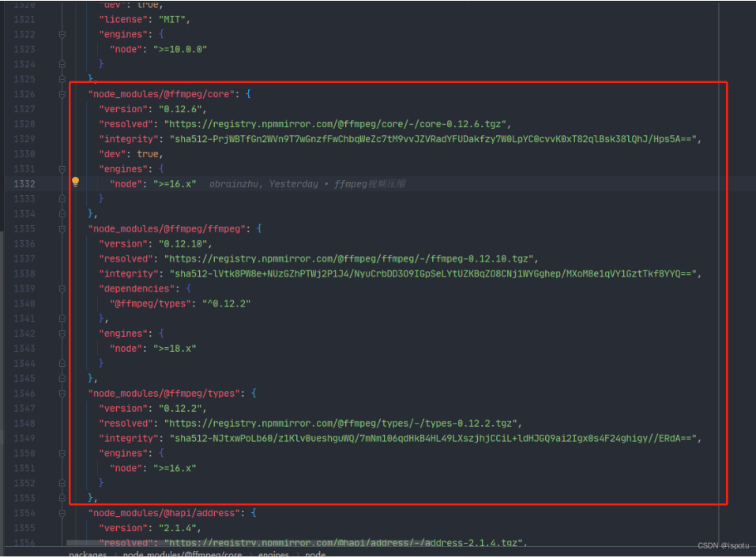
Task: Click fold end marker at line 1352
Action: point(62,483)
